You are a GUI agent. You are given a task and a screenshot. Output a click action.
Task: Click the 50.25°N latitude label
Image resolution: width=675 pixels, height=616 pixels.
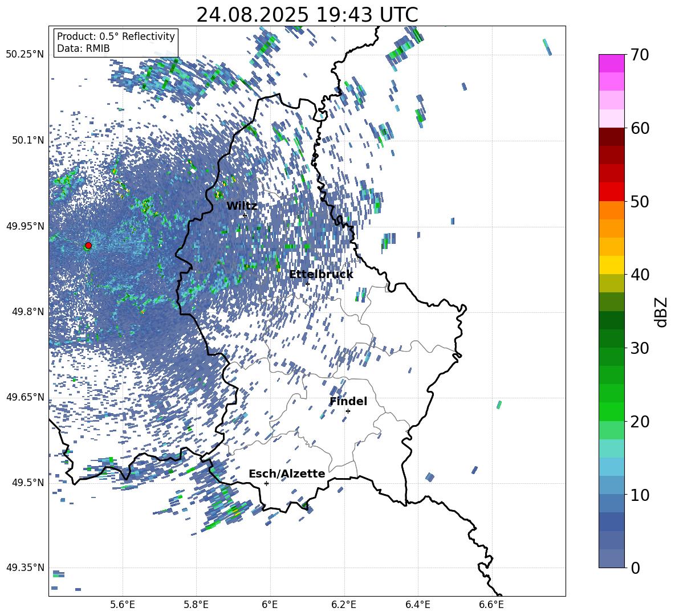[x=25, y=55]
